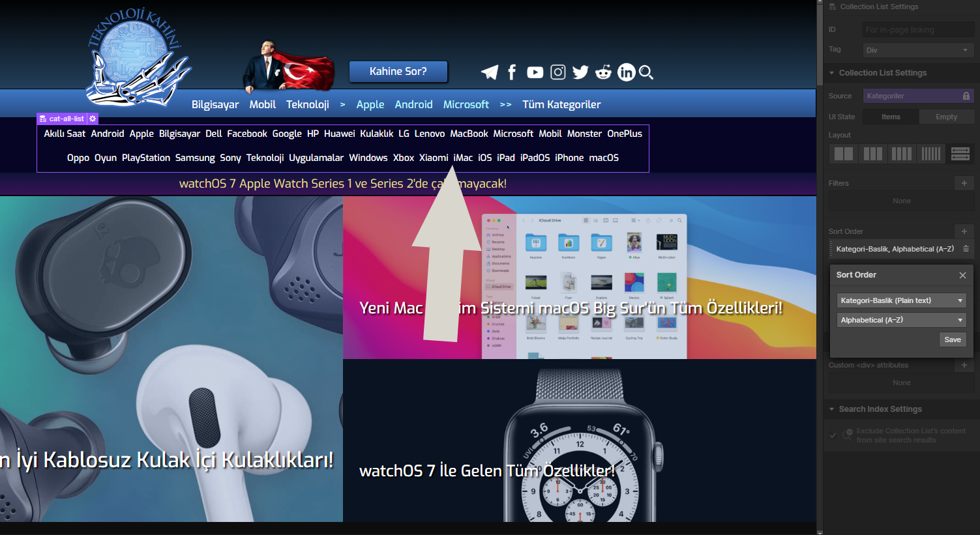This screenshot has height=535, width=980.
Task: Click the Source field lock icon
Action: (x=966, y=96)
